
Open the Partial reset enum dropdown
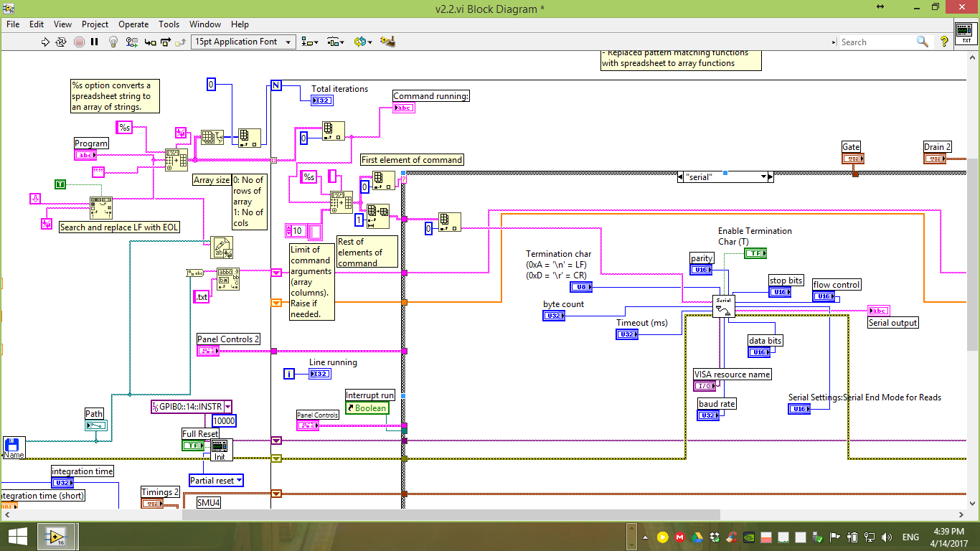tap(239, 480)
